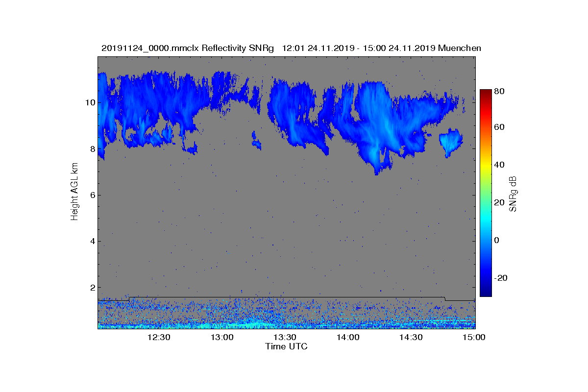Click the 14:30 time tick label
This screenshot has height=392, width=588.
pos(411,337)
